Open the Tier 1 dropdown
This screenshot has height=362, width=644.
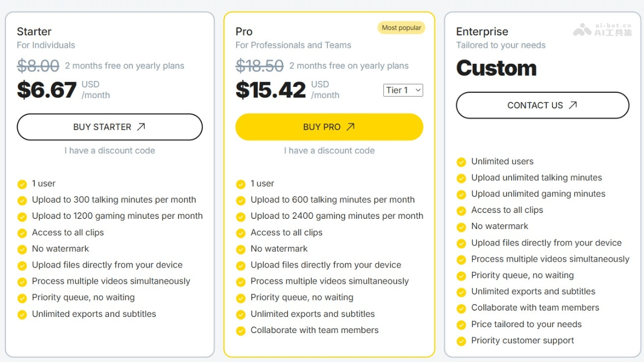click(403, 90)
